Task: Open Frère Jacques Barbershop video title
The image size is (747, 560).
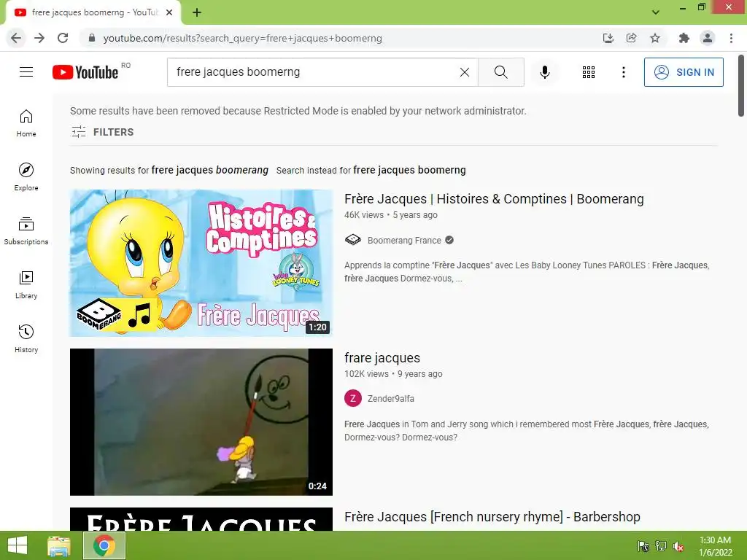Action: [x=492, y=517]
